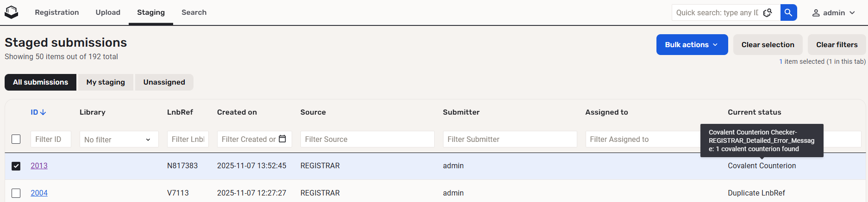Click the blue magnifier search button

(x=788, y=12)
